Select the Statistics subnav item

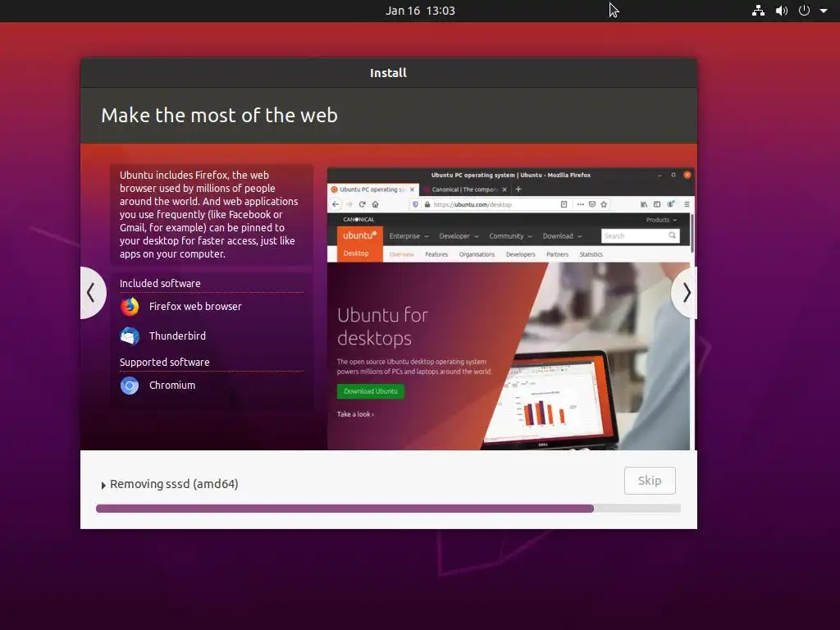pos(591,254)
